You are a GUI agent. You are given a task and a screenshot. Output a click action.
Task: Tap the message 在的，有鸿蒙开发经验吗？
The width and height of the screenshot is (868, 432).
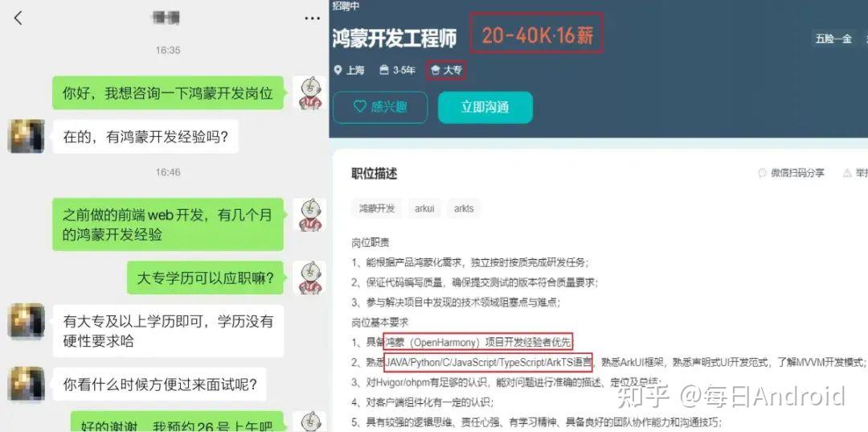pyautogui.click(x=145, y=137)
